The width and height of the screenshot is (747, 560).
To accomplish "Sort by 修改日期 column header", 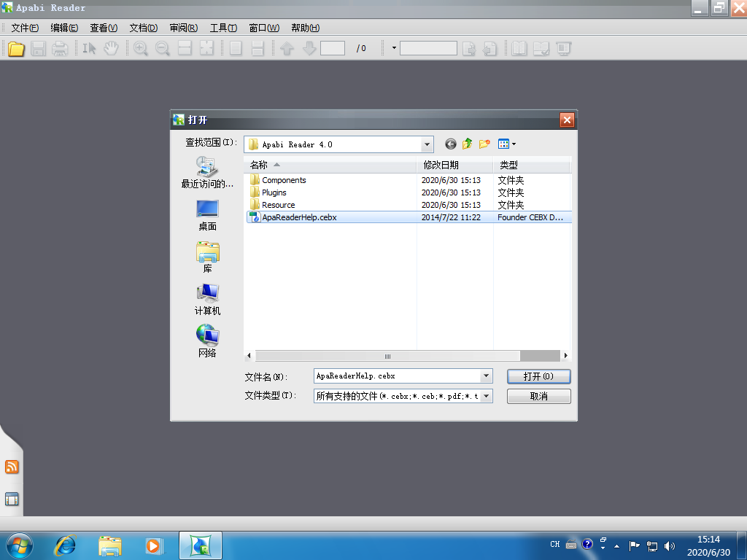I will pyautogui.click(x=455, y=165).
